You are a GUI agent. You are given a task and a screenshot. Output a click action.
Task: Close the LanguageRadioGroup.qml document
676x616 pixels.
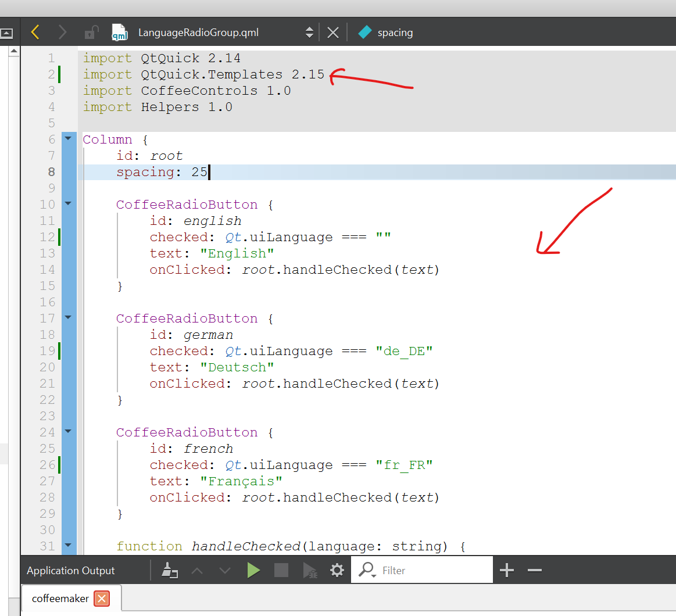(x=333, y=33)
